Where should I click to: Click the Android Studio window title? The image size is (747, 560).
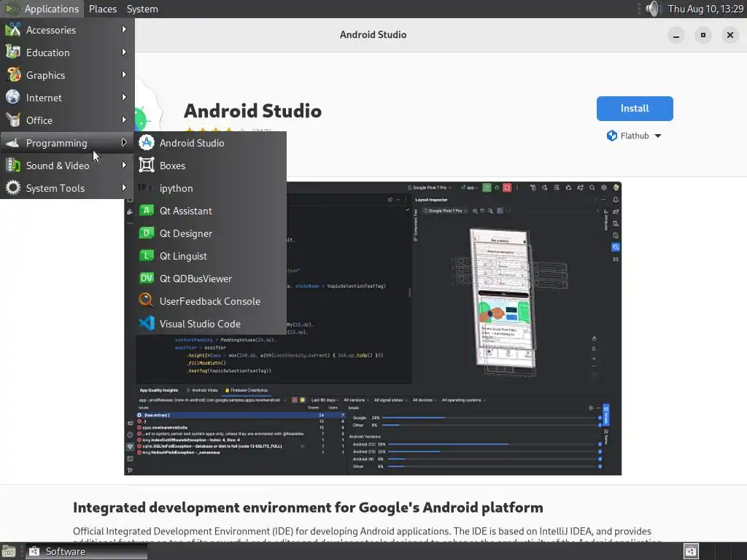tap(373, 34)
